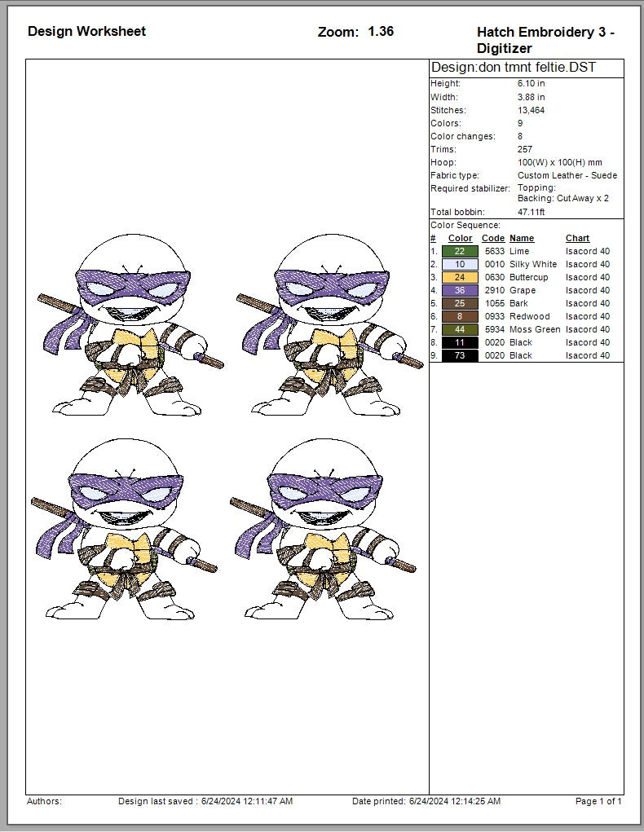Click the Hoop value 100(W) x 100(H) mm
Viewport: 644px width, 832px height.
[x=560, y=162]
